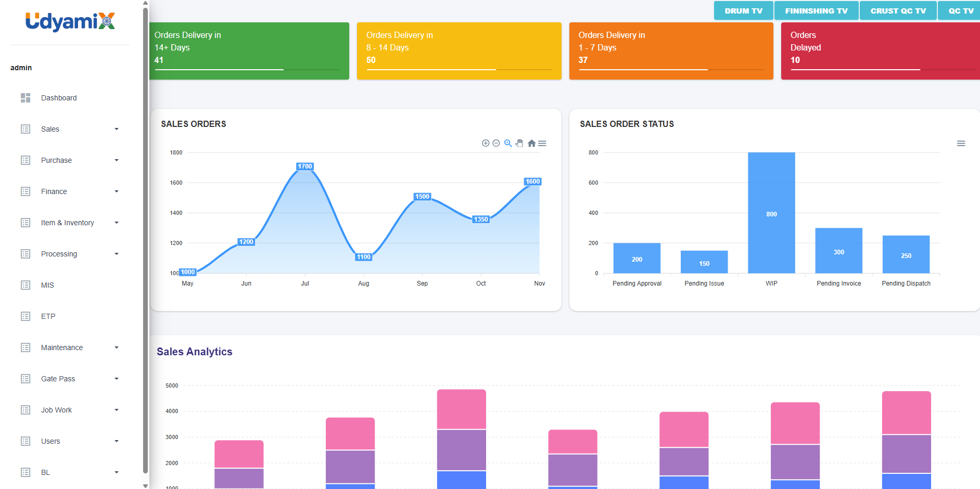Select the magnifier selection zoom tool
The width and height of the screenshot is (980, 489).
508,143
